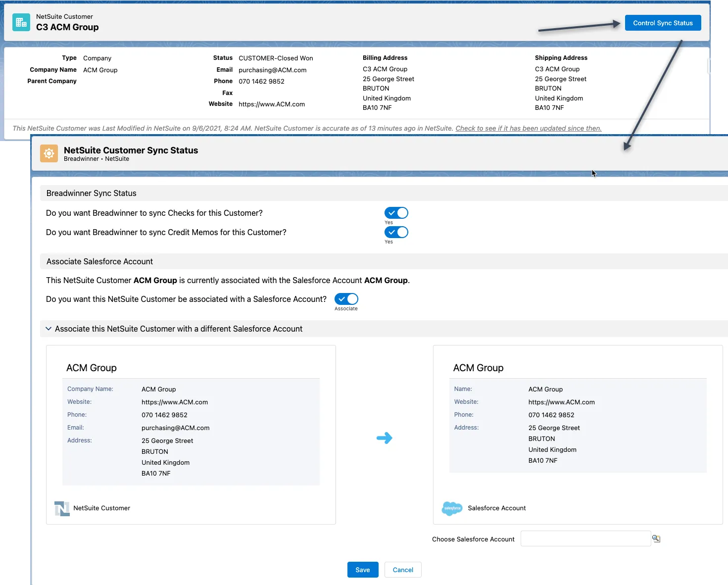The height and width of the screenshot is (585, 728).
Task: Toggle sync Credit Memos for this Customer
Action: pyautogui.click(x=396, y=232)
